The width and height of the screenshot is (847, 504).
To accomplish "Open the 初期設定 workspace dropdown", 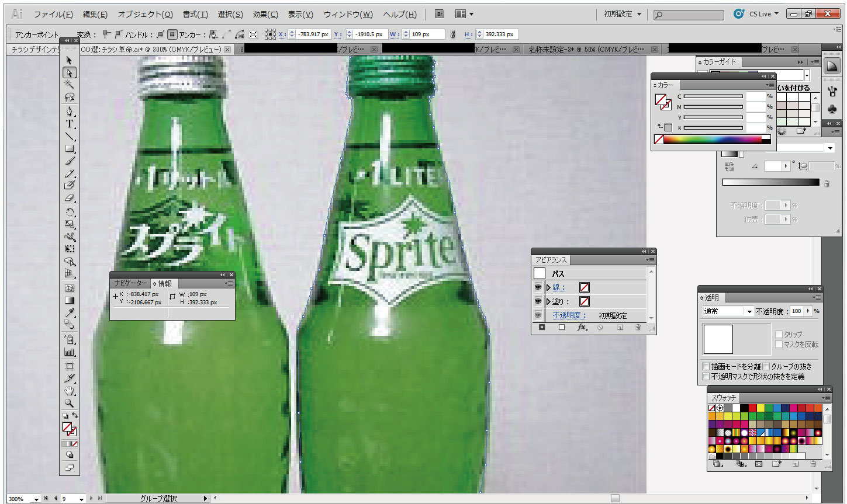I will pos(623,14).
